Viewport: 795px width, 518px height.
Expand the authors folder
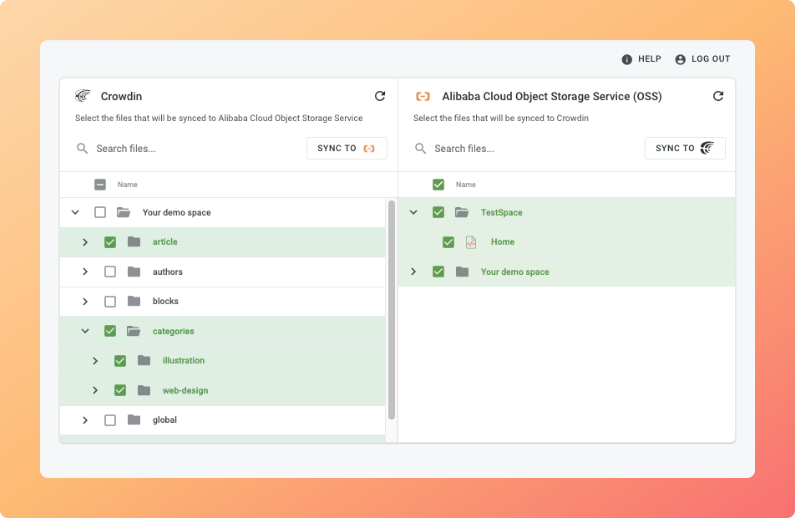pyautogui.click(x=85, y=272)
